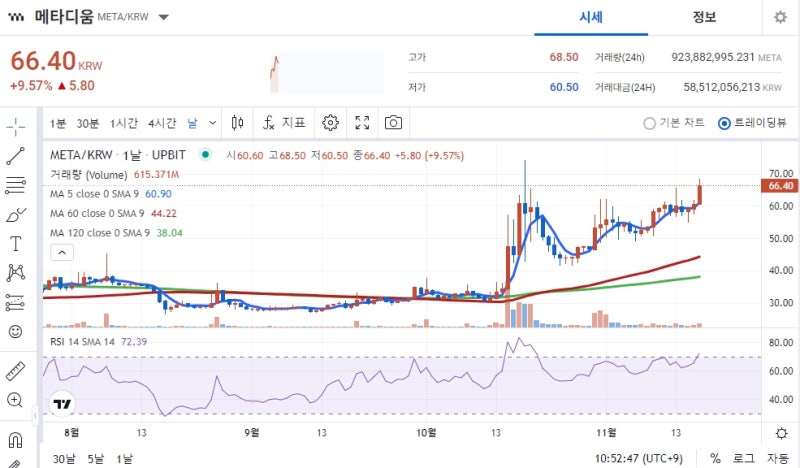Set date range to 5날
800x468 pixels.
(x=95, y=459)
